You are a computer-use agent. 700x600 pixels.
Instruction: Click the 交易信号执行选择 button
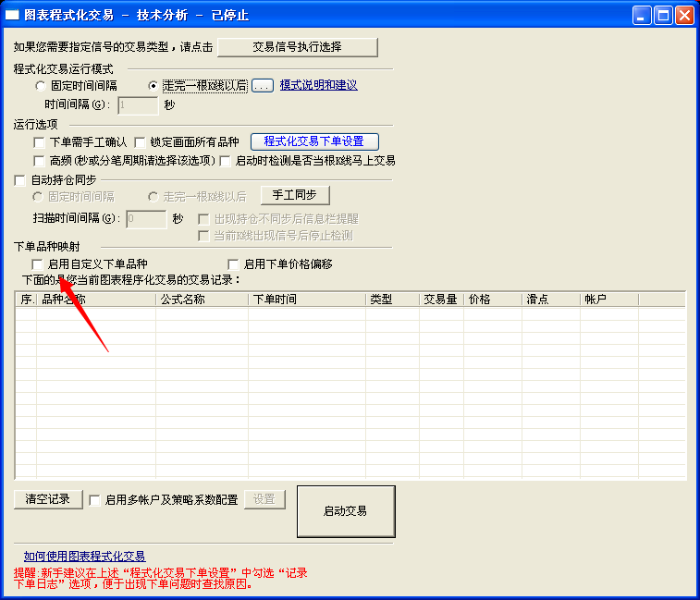click(x=298, y=47)
